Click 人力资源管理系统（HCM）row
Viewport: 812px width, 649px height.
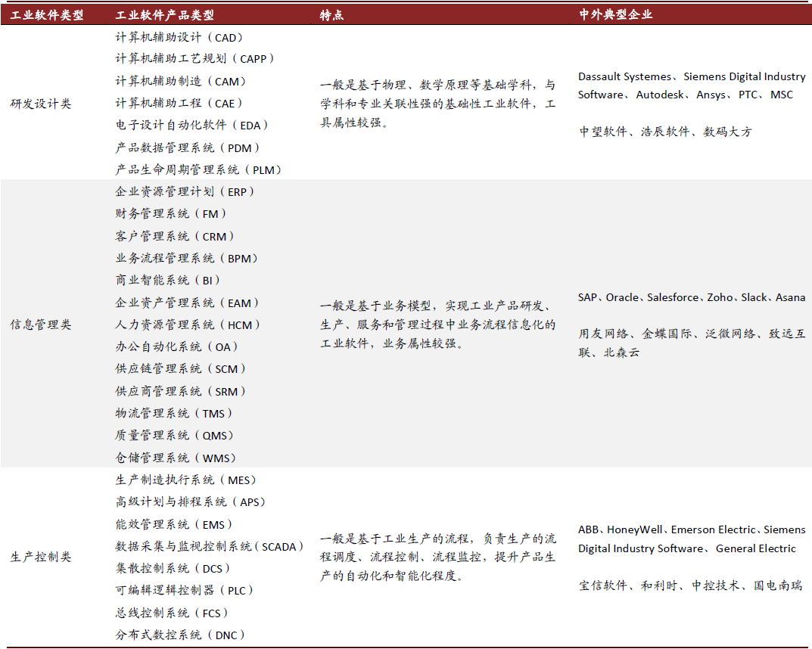coord(188,324)
